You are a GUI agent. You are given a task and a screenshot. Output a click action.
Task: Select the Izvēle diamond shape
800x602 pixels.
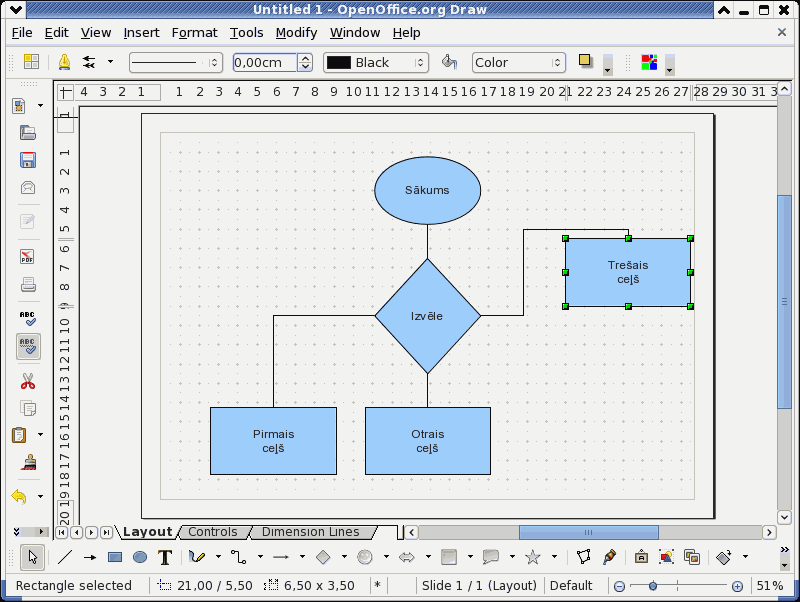pyautogui.click(x=428, y=316)
